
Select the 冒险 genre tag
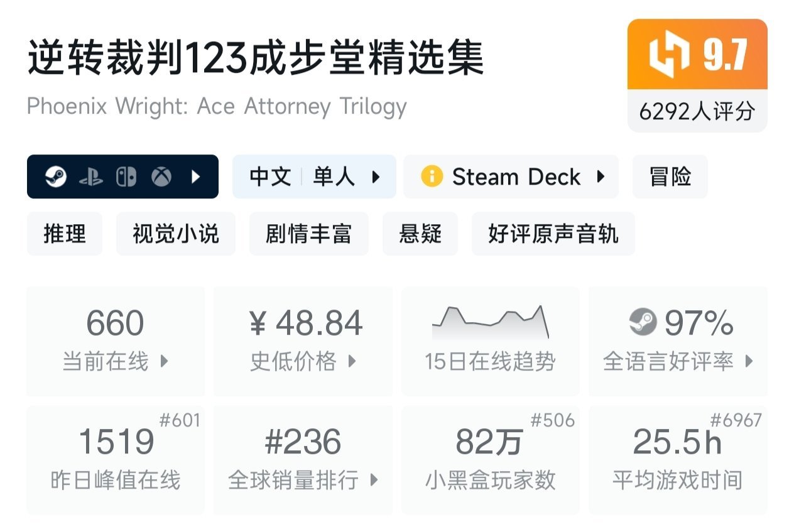coord(670,176)
